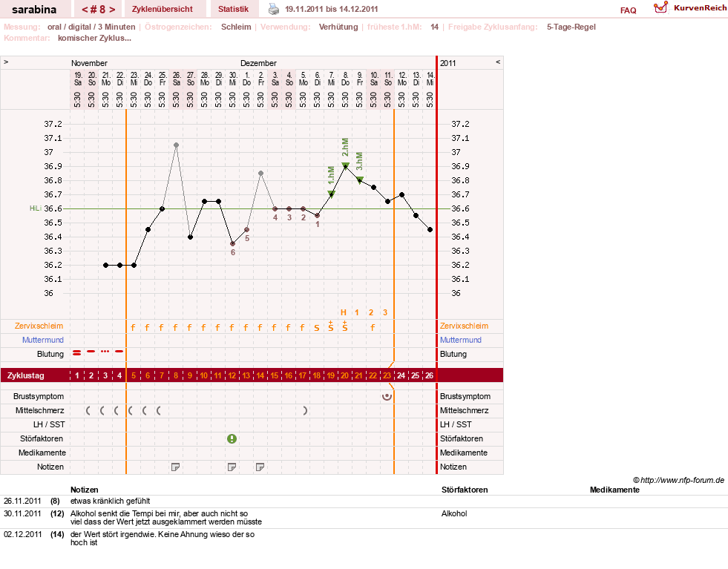The width and height of the screenshot is (728, 569).
Task: Open the FAQ link
Action: point(628,10)
